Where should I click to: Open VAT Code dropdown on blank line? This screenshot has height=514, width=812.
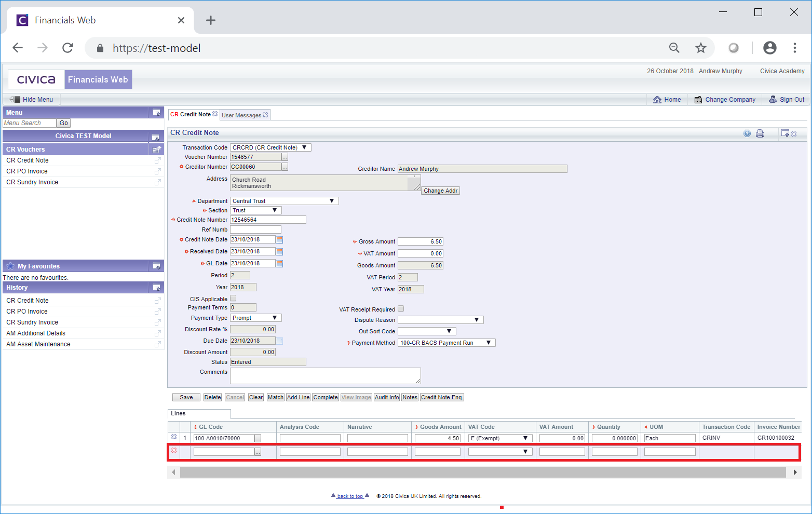tap(500, 452)
